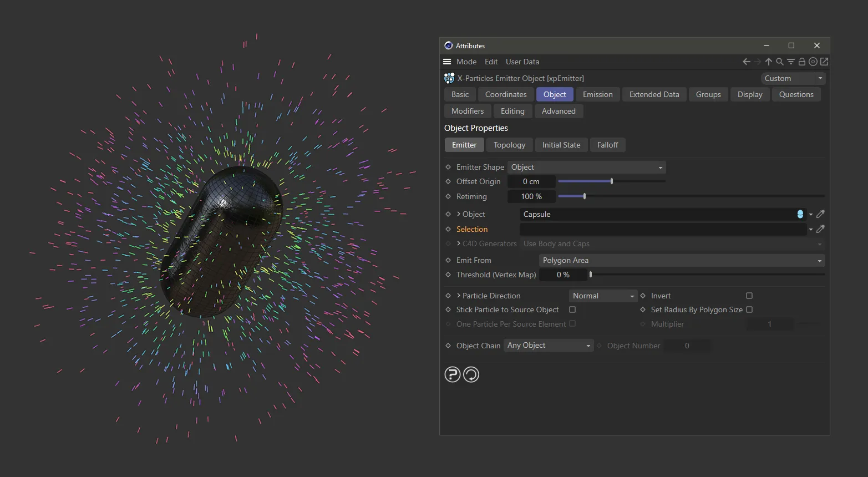Open the Emitter Shape dropdown
Image resolution: width=868 pixels, height=477 pixels.
(x=586, y=167)
